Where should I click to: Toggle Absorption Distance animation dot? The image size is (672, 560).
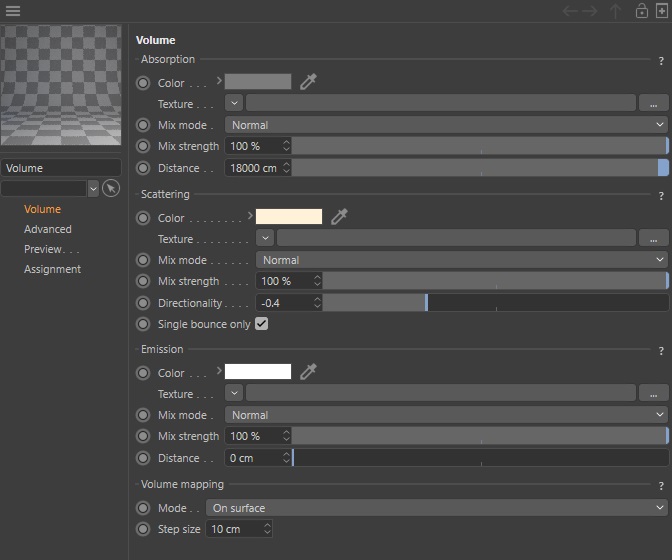(143, 168)
